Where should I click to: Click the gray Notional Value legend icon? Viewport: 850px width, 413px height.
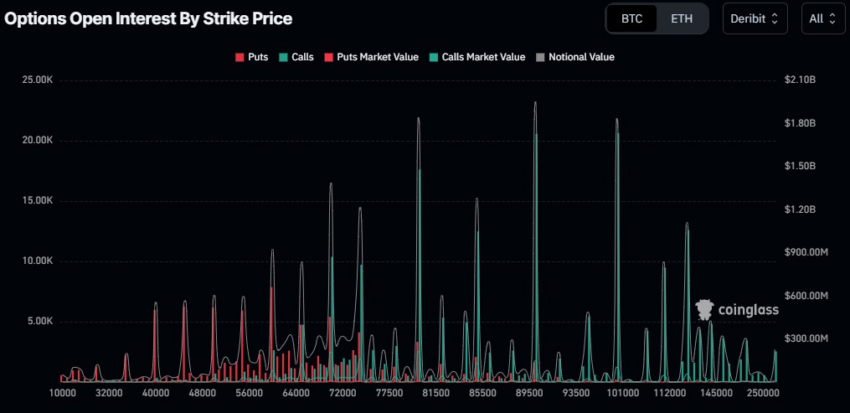tap(540, 57)
